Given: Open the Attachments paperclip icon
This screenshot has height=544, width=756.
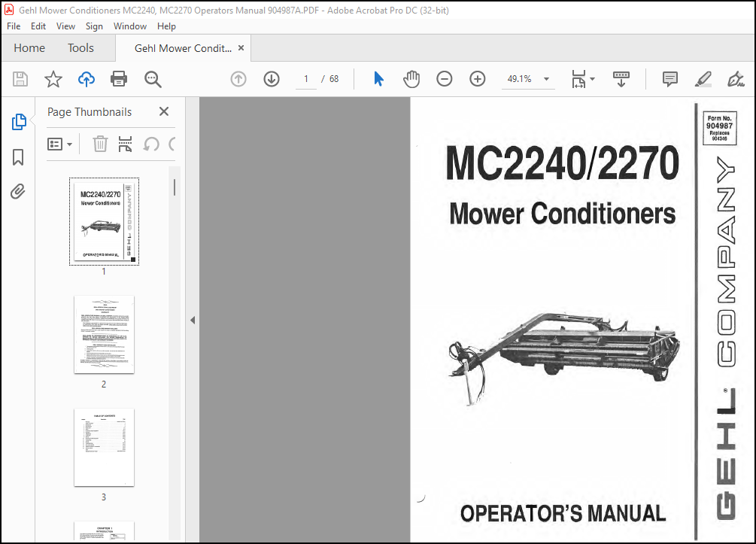Looking at the screenshot, I should (18, 191).
